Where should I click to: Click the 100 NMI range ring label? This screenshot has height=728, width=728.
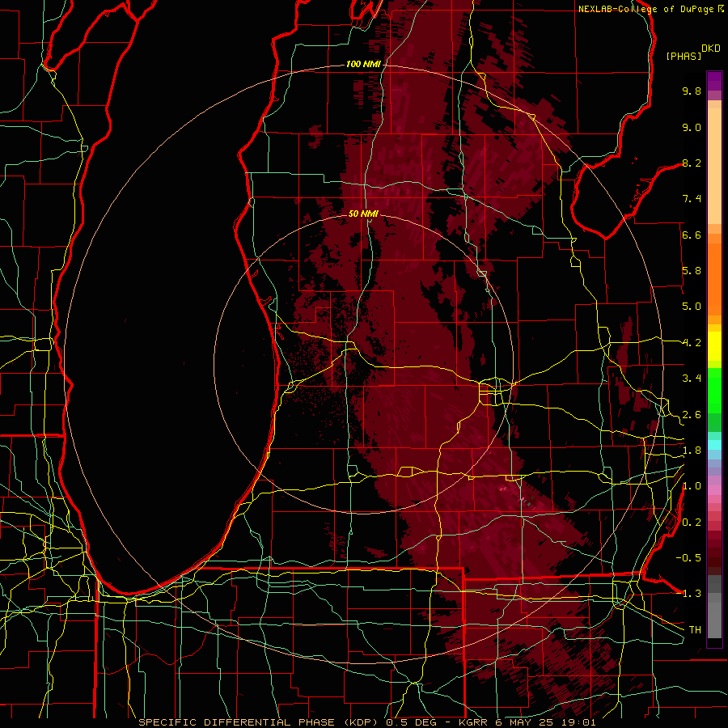click(363, 64)
